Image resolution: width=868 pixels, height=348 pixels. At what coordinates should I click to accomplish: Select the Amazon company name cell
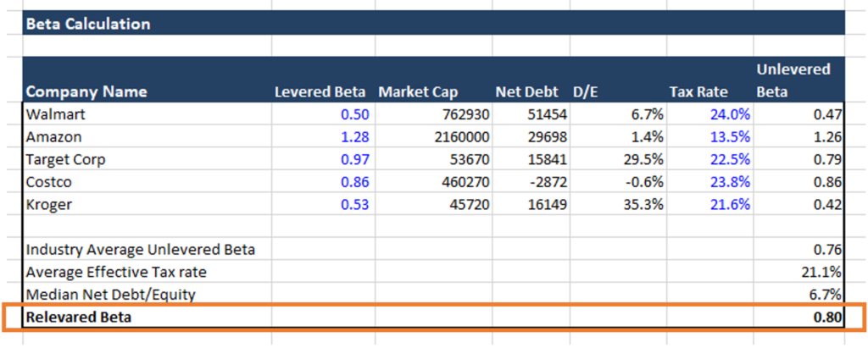tap(147, 137)
